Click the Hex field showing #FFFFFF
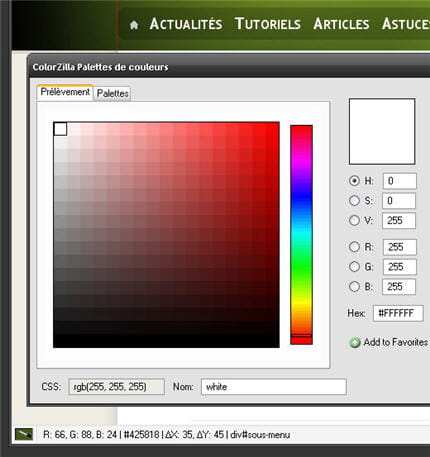The image size is (430, 457). coord(398,313)
